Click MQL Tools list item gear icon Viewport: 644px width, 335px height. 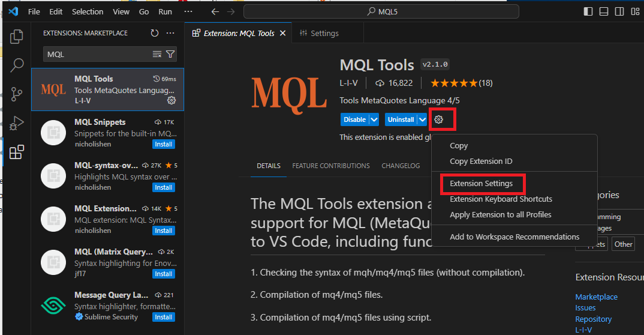[171, 100]
